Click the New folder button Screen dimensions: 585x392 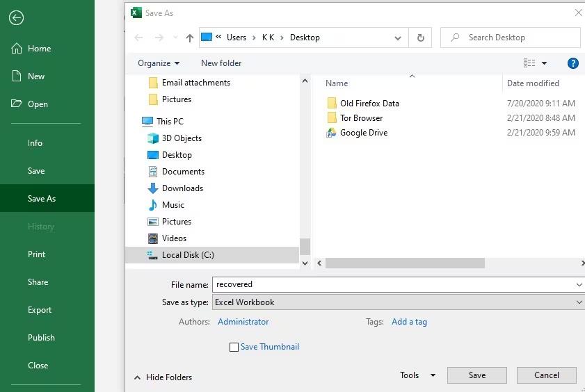221,63
